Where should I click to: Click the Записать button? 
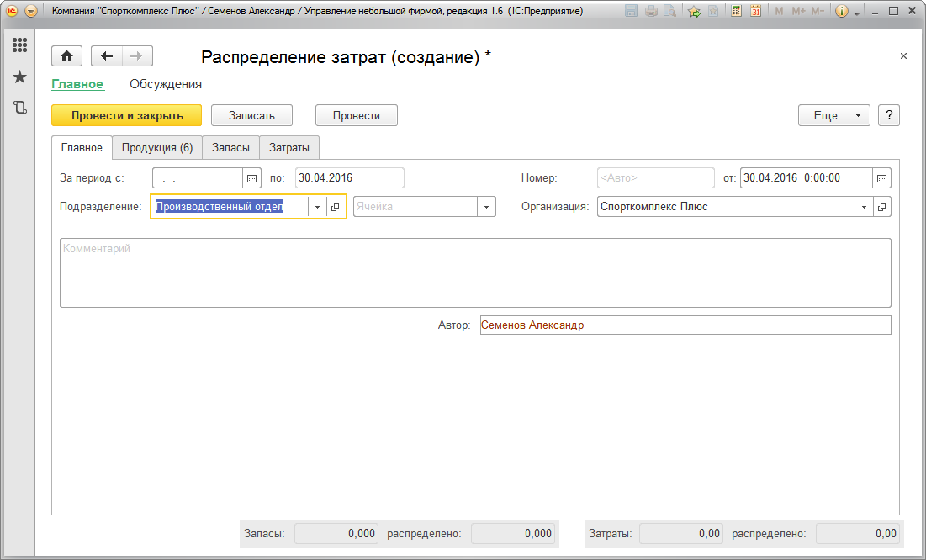(251, 115)
